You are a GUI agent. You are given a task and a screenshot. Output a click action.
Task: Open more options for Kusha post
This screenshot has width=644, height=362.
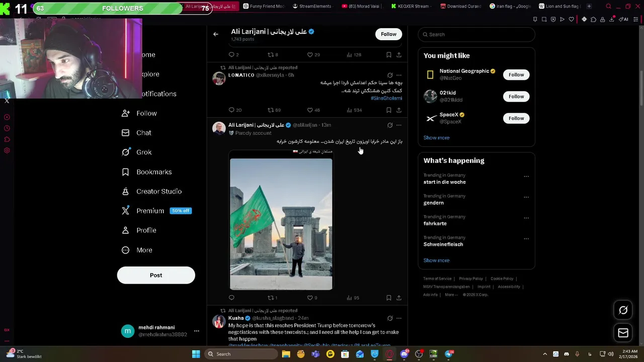(399, 318)
